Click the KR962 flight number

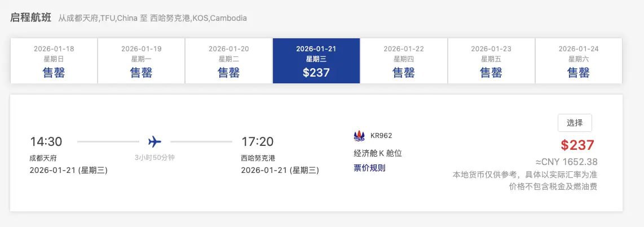point(381,136)
